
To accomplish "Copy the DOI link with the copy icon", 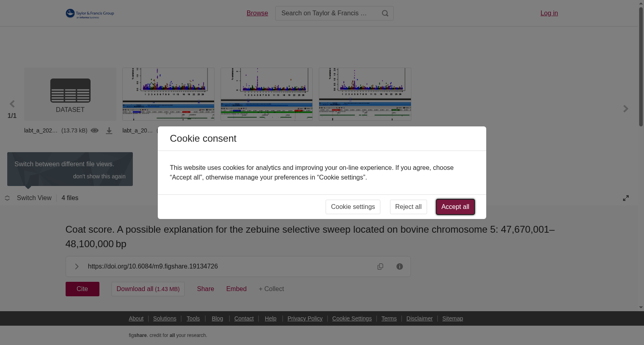I will coord(380,266).
